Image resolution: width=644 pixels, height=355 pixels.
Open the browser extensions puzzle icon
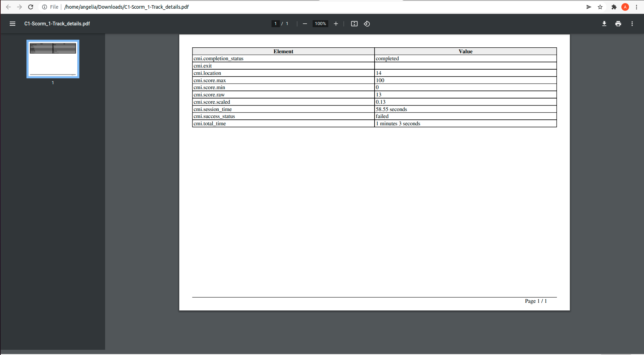[x=614, y=7]
